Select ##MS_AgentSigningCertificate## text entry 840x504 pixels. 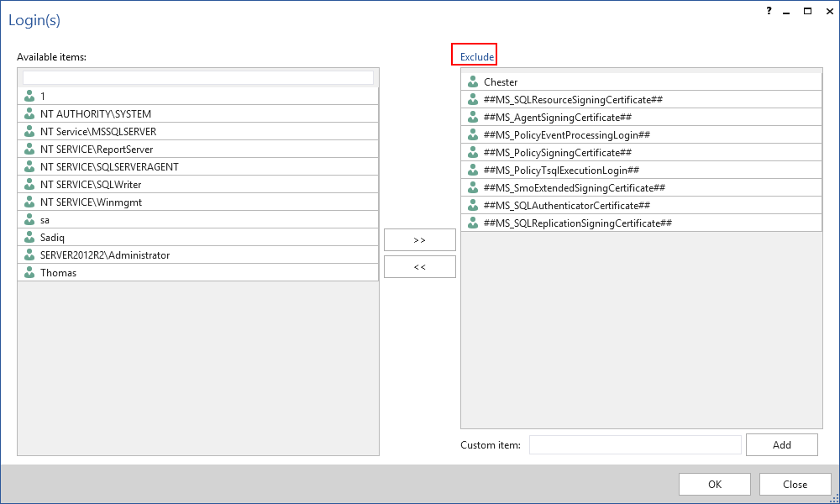[x=558, y=118]
